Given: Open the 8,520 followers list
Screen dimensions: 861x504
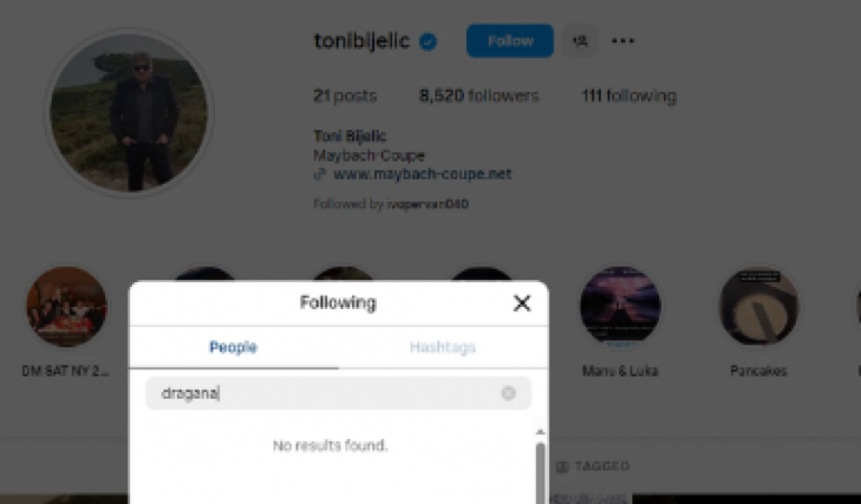Looking at the screenshot, I should pyautogui.click(x=478, y=96).
